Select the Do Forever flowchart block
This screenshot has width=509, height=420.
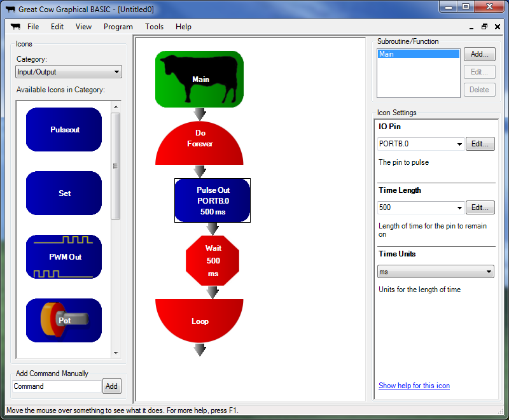tap(200, 139)
